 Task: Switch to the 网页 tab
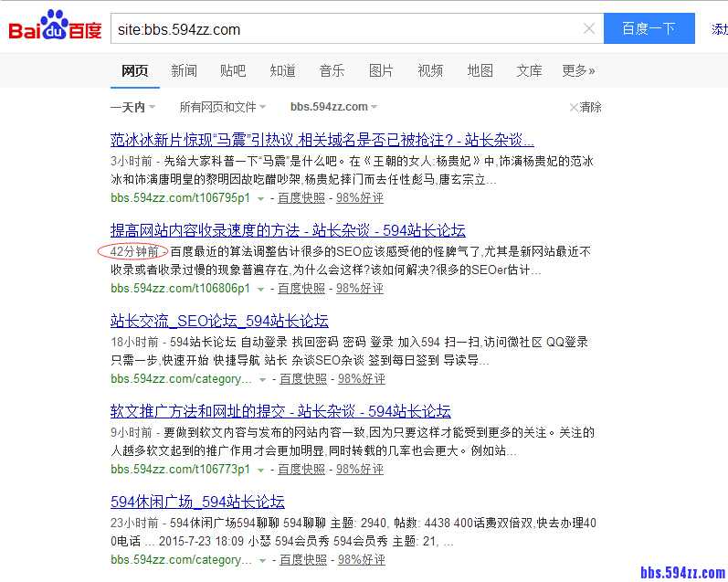134,70
